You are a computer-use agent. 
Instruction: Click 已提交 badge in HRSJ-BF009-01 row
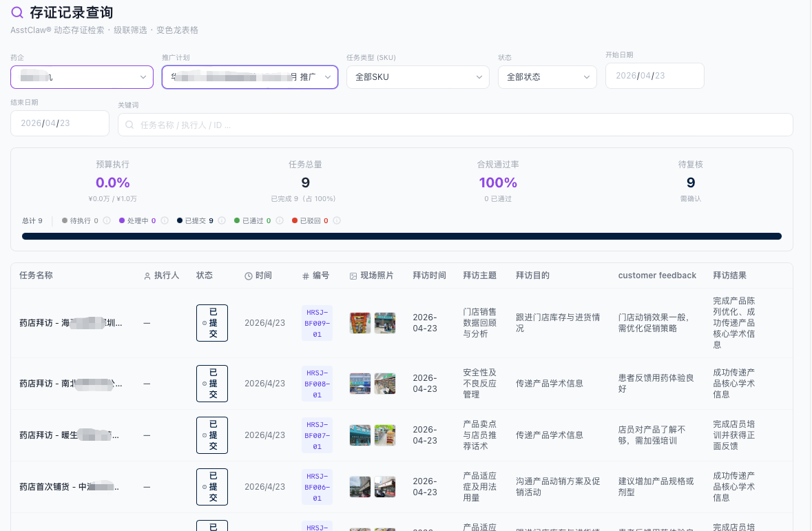click(212, 323)
